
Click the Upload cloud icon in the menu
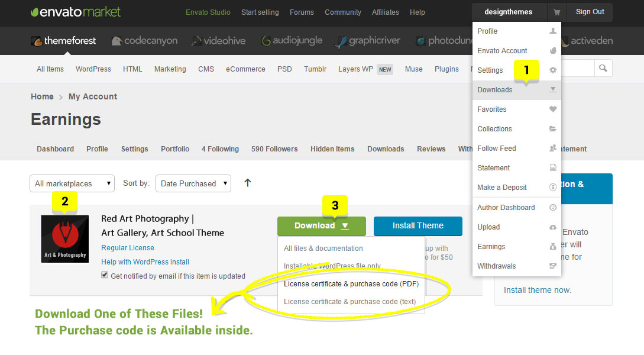coord(552,227)
